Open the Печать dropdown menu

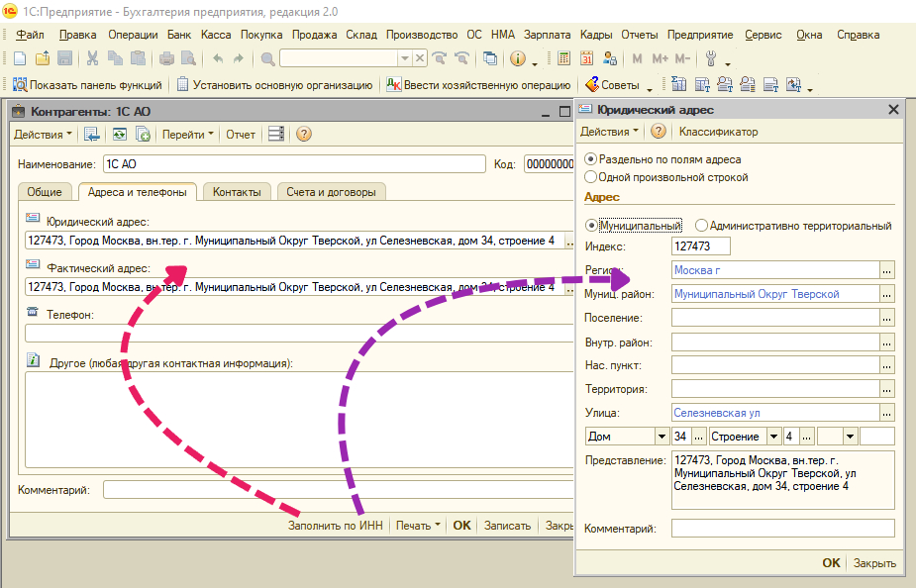(418, 526)
